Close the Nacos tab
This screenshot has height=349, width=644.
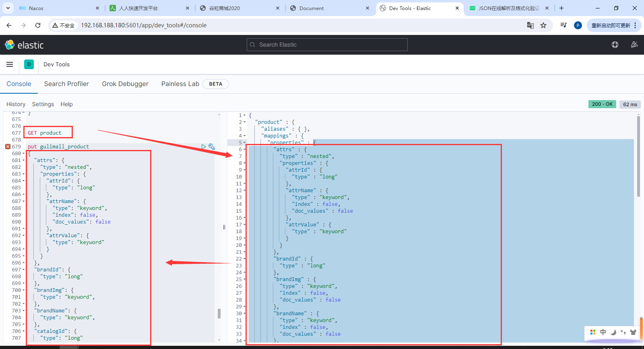point(97,8)
